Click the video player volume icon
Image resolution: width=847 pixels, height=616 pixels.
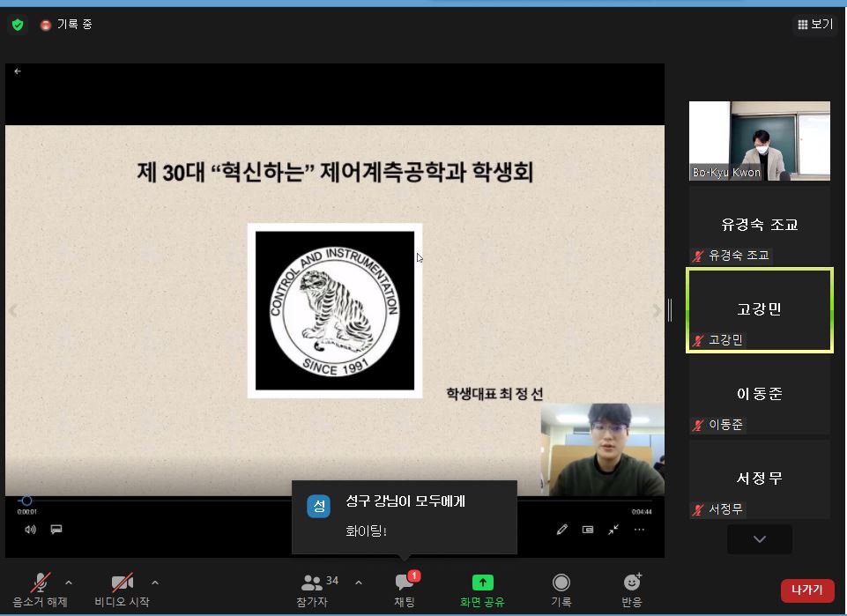pos(31,530)
